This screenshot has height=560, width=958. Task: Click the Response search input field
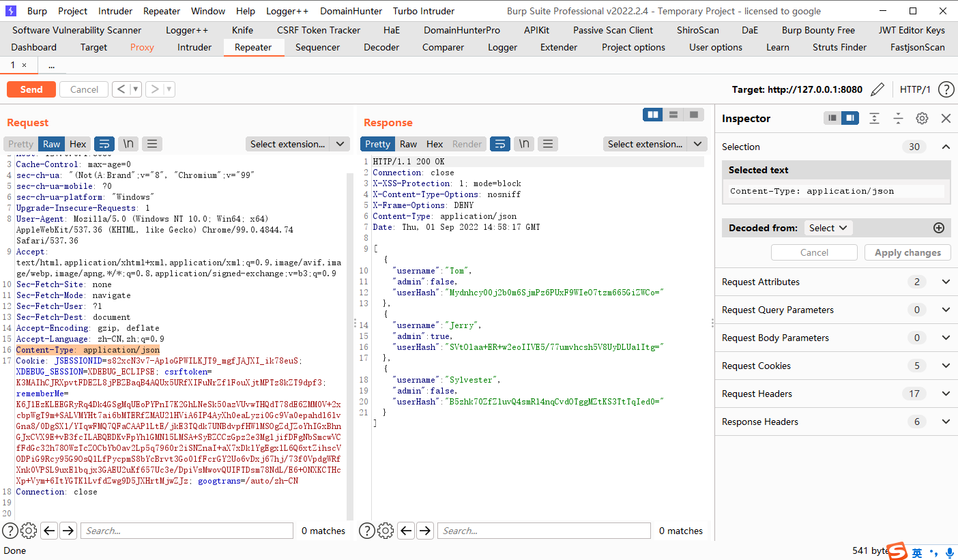point(543,531)
